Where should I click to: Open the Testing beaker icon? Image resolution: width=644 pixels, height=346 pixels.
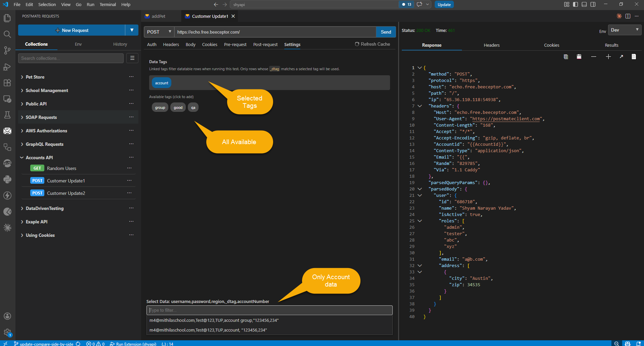click(7, 115)
